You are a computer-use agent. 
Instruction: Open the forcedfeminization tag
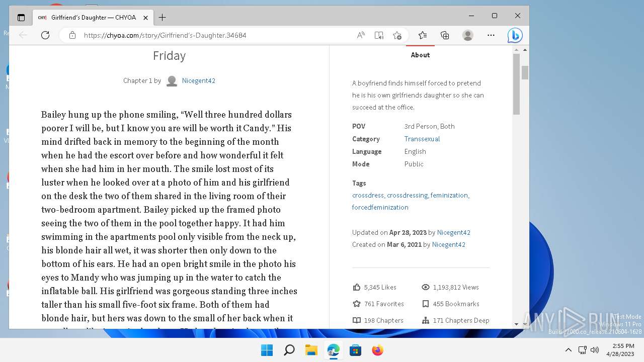[380, 207]
